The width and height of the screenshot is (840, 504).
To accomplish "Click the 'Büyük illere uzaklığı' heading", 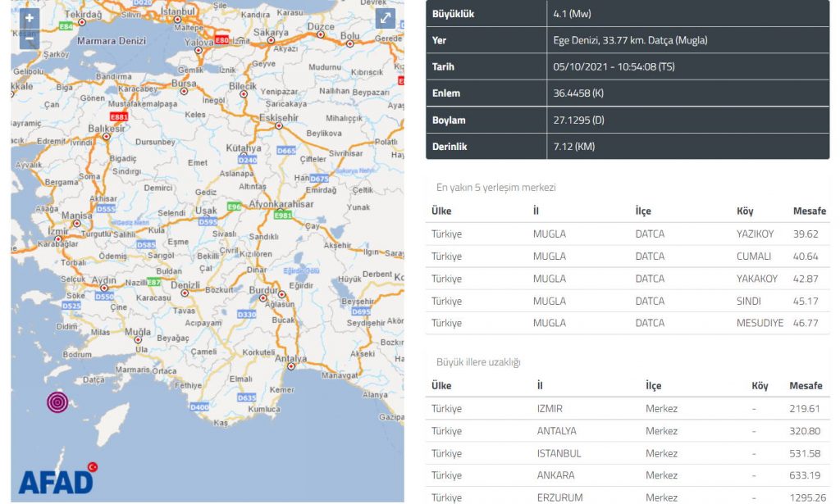I will (x=478, y=361).
